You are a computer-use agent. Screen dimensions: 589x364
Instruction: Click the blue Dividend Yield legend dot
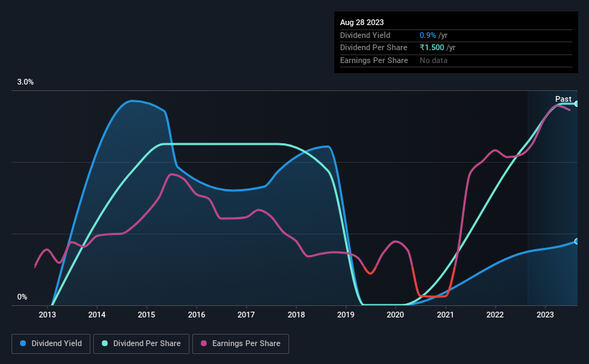23,343
